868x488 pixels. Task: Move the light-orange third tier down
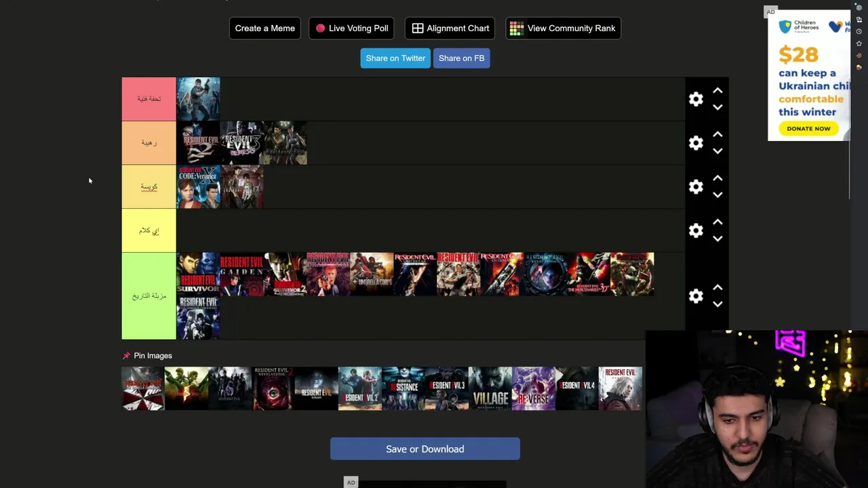(717, 195)
